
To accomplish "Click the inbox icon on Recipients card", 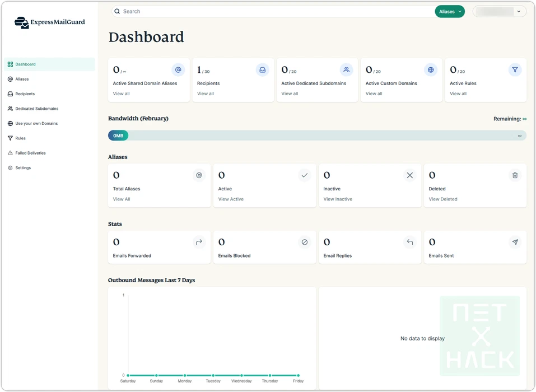I will [x=262, y=70].
